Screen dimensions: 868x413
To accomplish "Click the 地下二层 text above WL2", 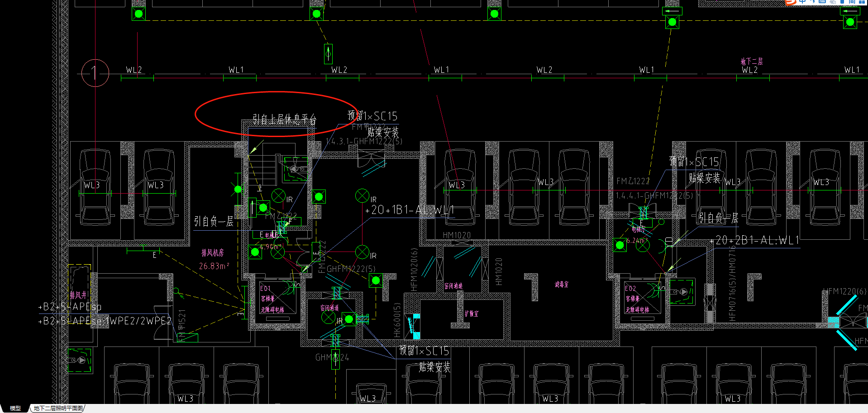I will click(752, 61).
